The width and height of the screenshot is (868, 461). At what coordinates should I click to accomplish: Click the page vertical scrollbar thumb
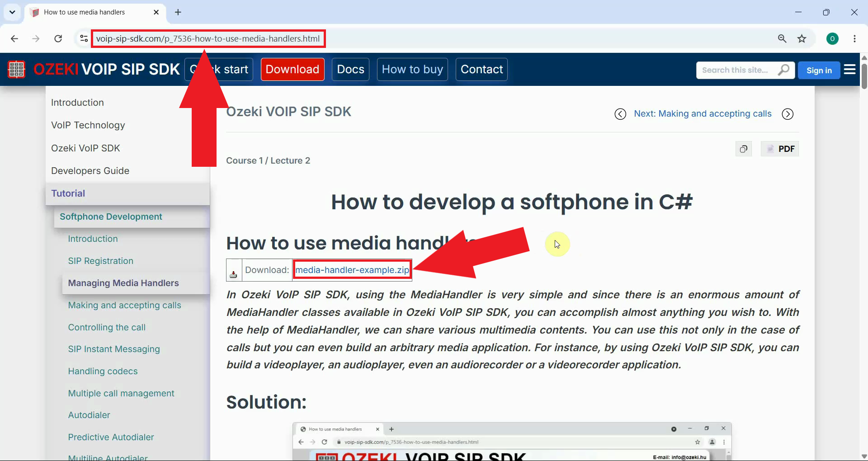pyautogui.click(x=864, y=76)
